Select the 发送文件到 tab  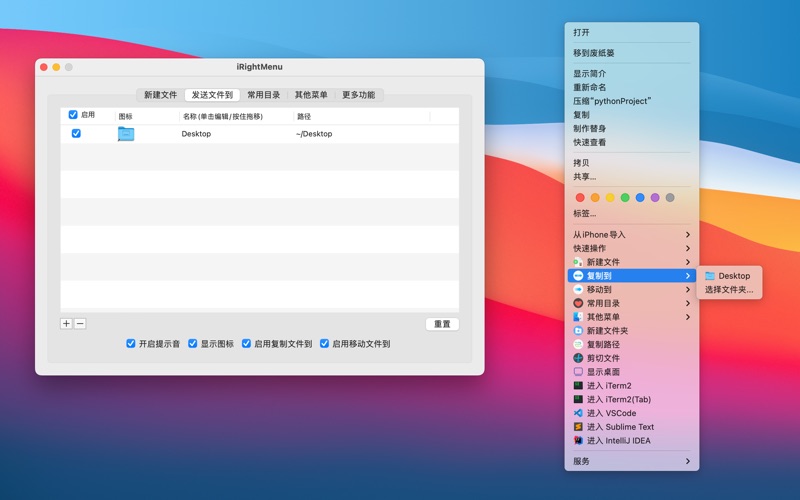pyautogui.click(x=212, y=95)
